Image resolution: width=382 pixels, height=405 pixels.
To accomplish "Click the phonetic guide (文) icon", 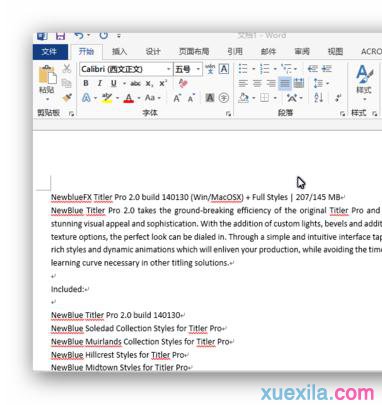I will 210,69.
